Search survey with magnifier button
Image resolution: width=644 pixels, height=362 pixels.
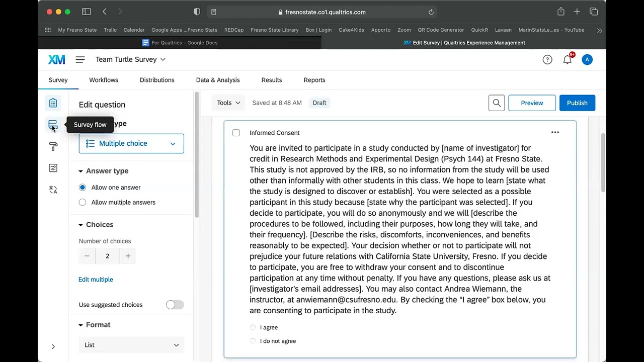point(497,103)
